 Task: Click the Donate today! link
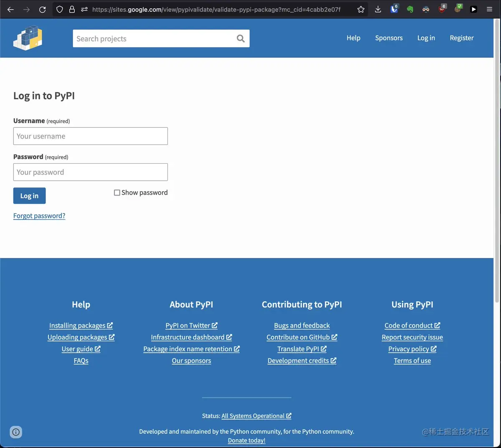click(247, 440)
